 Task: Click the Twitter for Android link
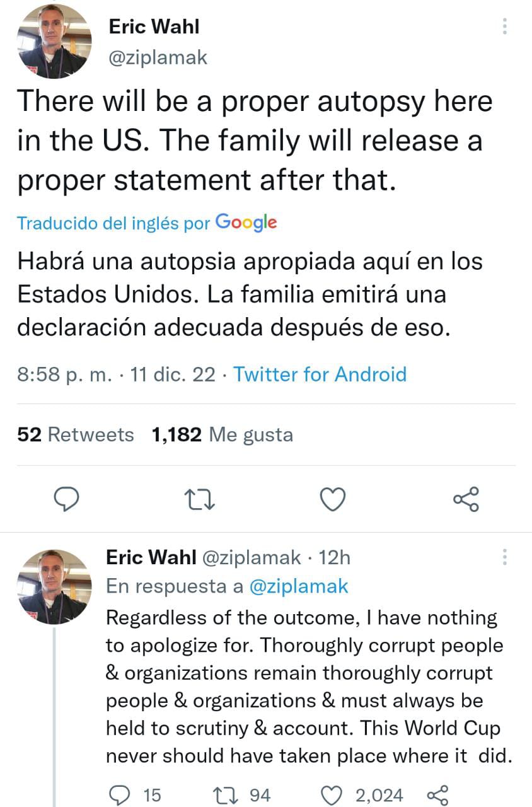pos(320,374)
